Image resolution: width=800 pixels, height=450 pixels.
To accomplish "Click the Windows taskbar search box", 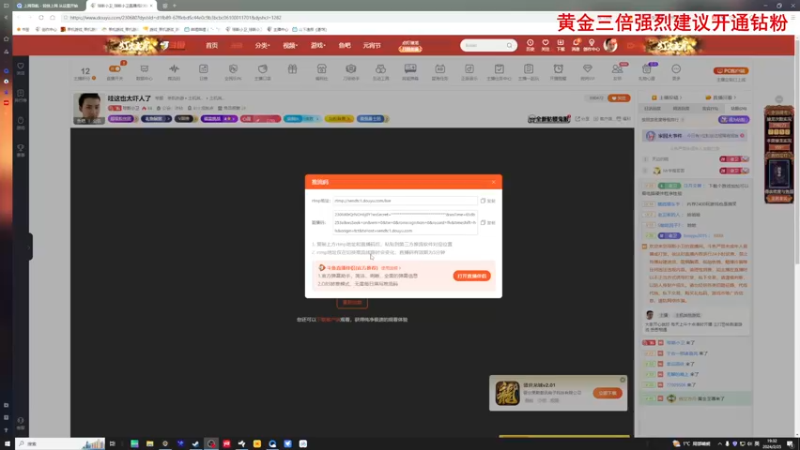I will 60,444.
